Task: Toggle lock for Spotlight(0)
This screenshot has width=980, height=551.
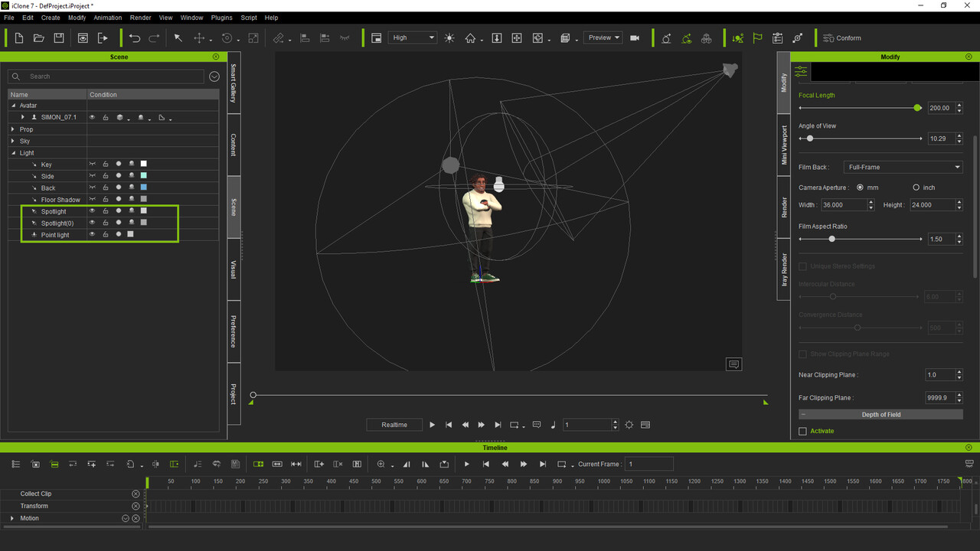Action: point(106,223)
